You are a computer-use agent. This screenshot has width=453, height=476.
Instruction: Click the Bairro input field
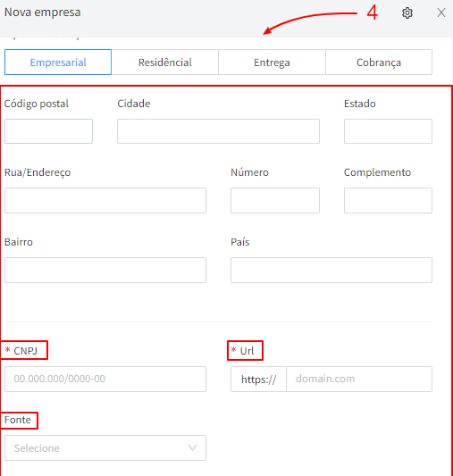105,271
